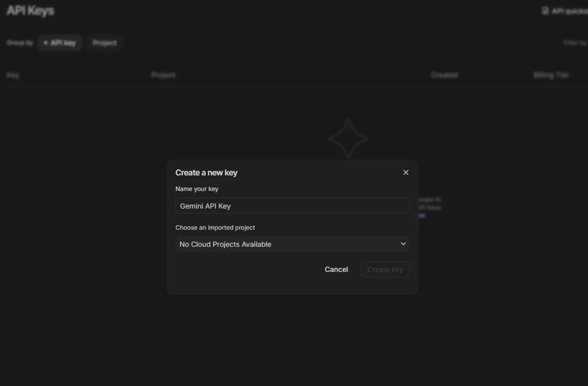The height and width of the screenshot is (386, 588).
Task: Focus the Name your key text field
Action: [293, 206]
